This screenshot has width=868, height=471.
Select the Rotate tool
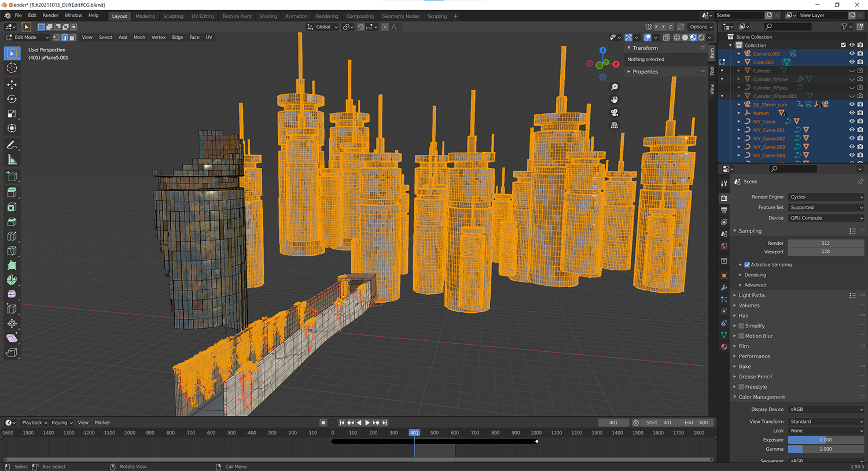(12, 99)
